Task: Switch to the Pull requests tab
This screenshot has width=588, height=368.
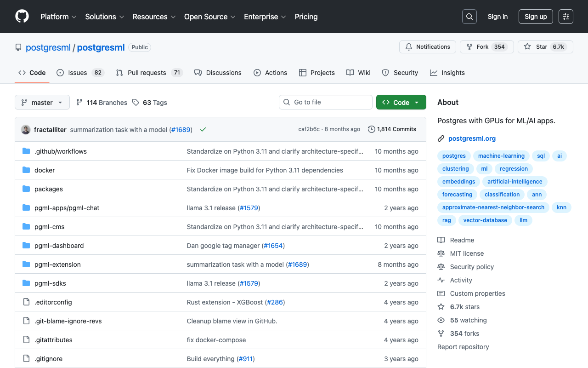Action: 149,73
